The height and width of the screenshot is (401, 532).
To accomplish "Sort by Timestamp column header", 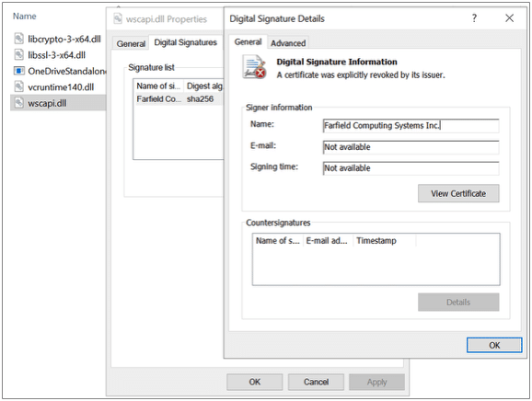I will [x=385, y=241].
